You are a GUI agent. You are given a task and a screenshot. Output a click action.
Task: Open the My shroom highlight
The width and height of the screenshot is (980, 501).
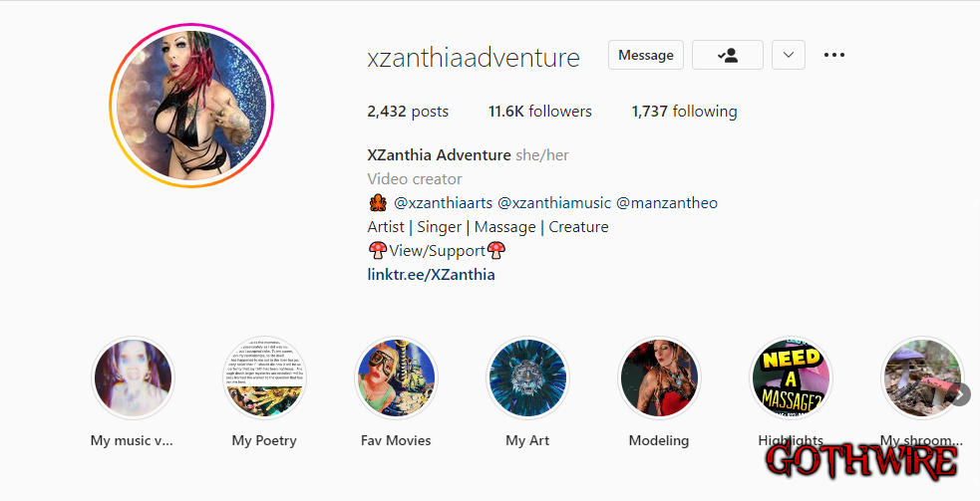pyautogui.click(x=922, y=378)
